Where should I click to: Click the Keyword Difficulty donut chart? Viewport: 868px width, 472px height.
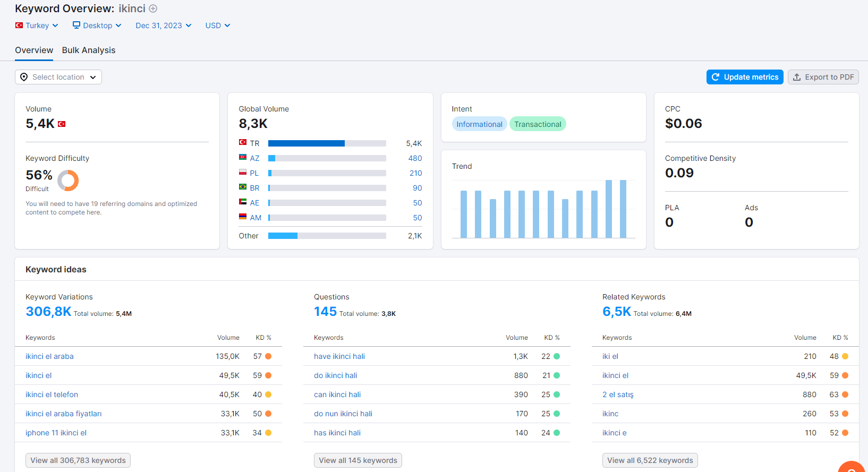pos(68,181)
